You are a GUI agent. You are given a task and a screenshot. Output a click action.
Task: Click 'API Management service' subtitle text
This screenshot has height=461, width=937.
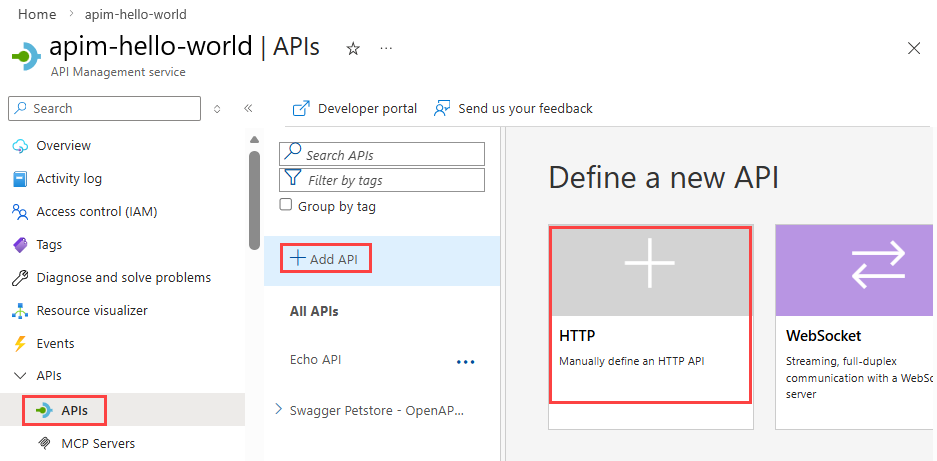[118, 72]
